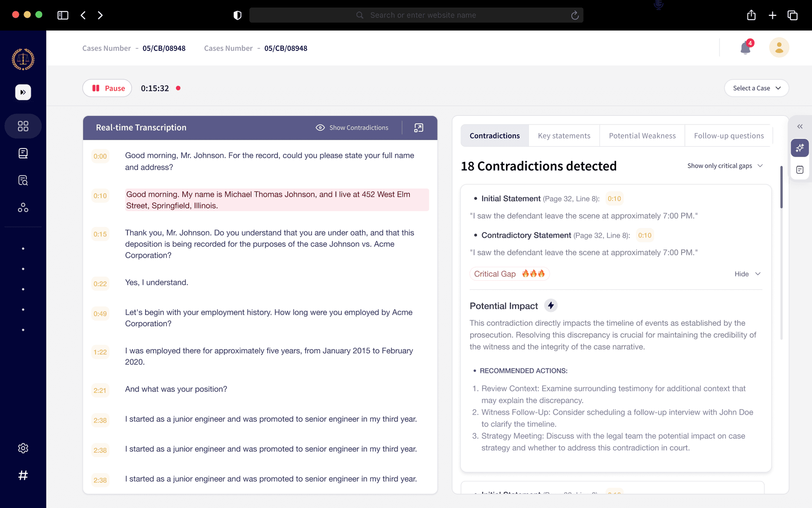This screenshot has width=812, height=508.
Task: Open the dashboard grid icon in sidebar
Action: click(x=23, y=126)
